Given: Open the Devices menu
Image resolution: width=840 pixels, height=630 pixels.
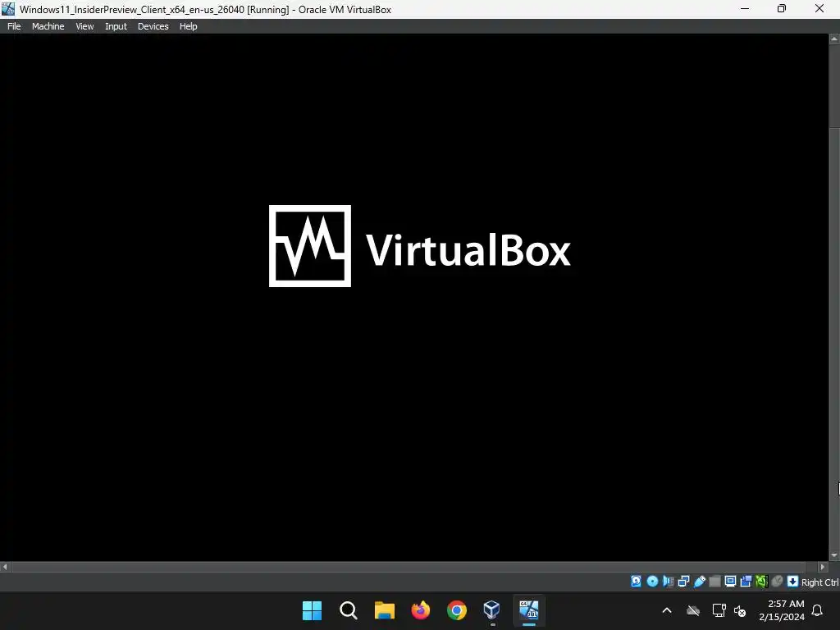Looking at the screenshot, I should click(153, 26).
